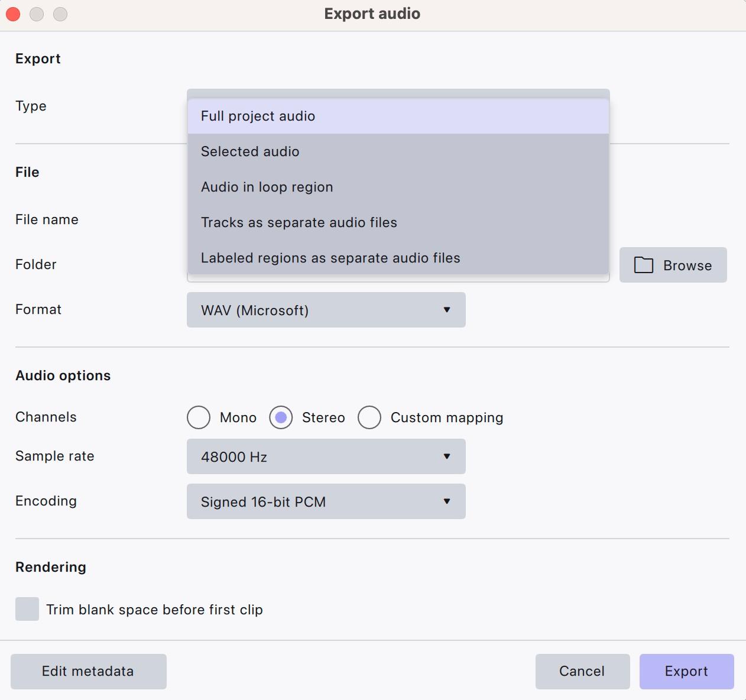746x700 pixels.
Task: Choose Selected audio export type
Action: tap(398, 151)
